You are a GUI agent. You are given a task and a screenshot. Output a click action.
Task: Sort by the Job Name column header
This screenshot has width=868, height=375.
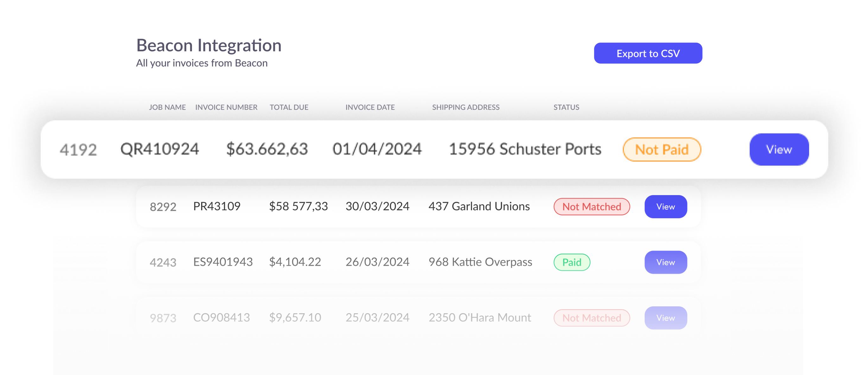[167, 107]
